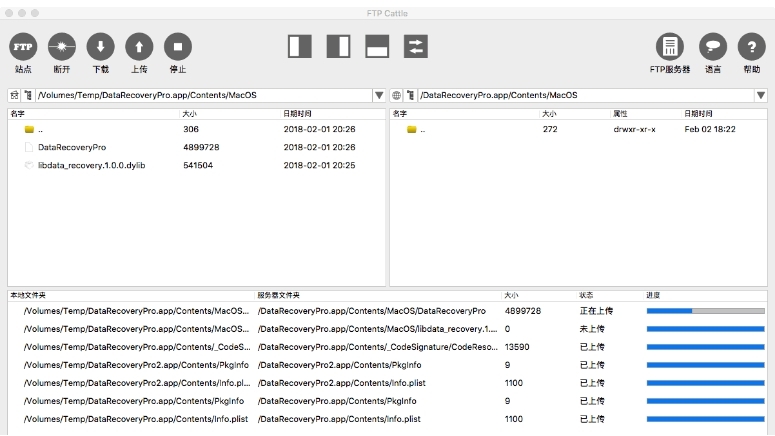This screenshot has width=775, height=436.
Task: Click the local path field's folder tree icon
Action: click(x=28, y=95)
